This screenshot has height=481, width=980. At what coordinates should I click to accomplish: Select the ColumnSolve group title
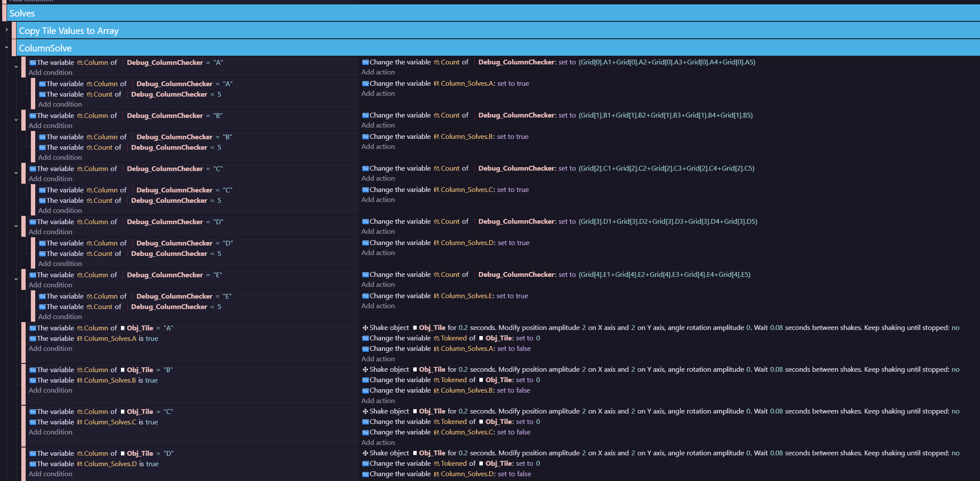tap(45, 48)
